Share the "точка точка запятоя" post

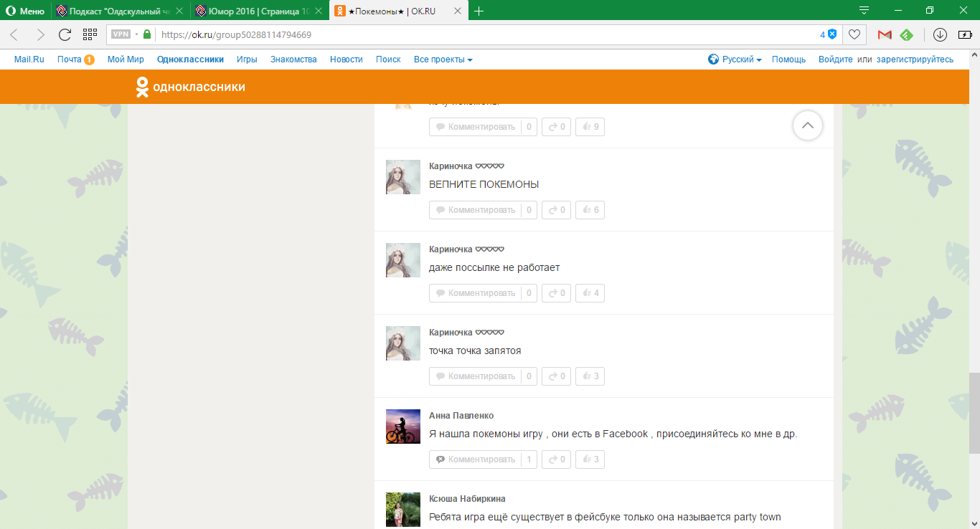[556, 376]
